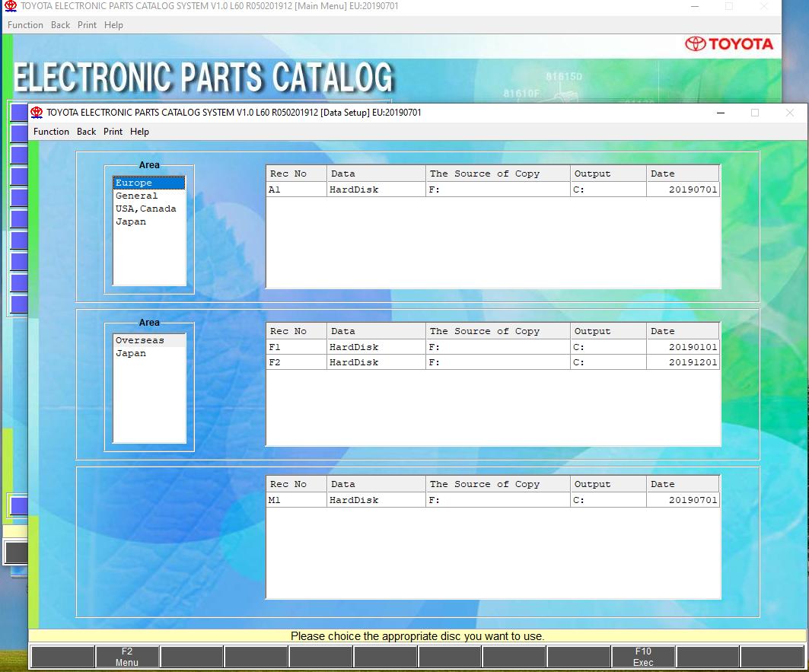Click the blank function key left of F10 Exec

pos(578,657)
